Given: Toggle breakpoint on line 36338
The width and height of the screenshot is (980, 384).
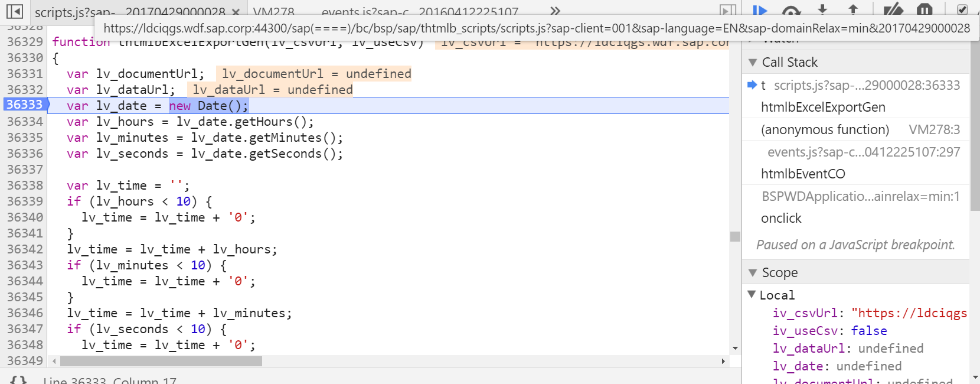Looking at the screenshot, I should [x=25, y=186].
